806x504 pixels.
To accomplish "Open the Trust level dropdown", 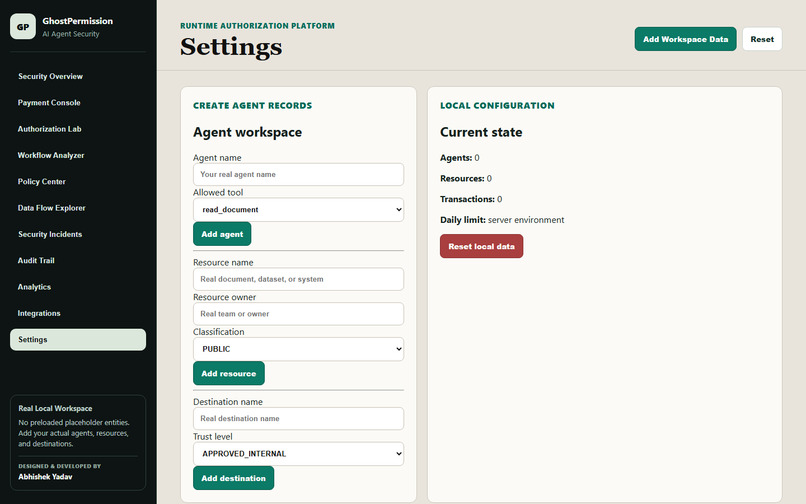I will (298, 454).
